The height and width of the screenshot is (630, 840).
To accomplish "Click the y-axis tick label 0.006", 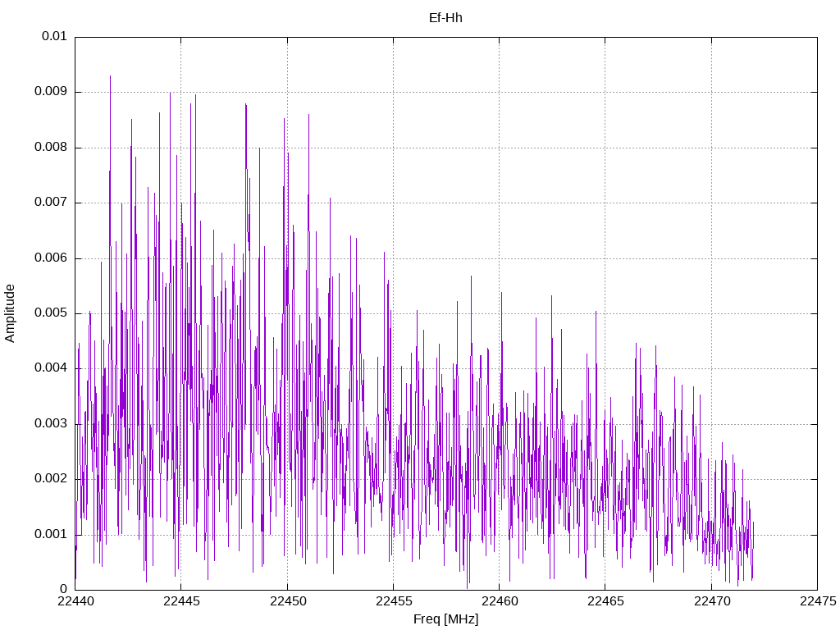I will (51, 258).
